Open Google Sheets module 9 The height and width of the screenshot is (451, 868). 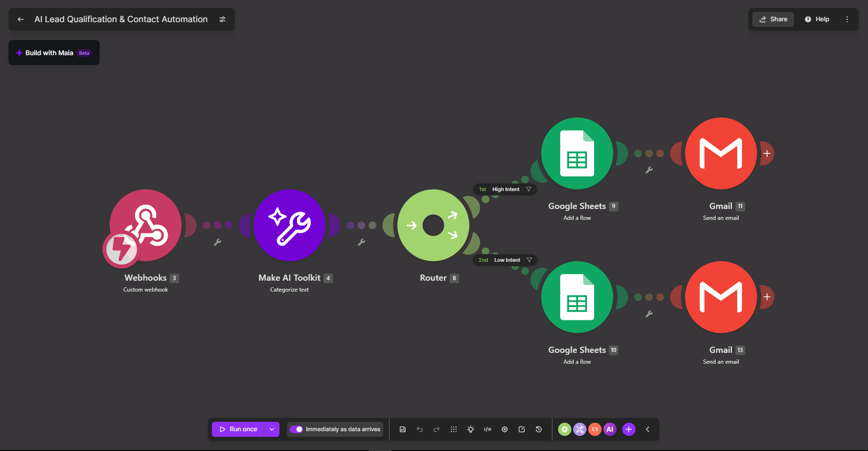[x=577, y=153]
